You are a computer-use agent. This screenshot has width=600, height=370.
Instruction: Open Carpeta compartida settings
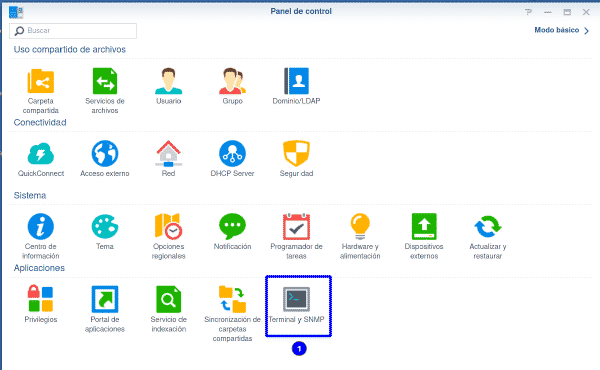41,91
